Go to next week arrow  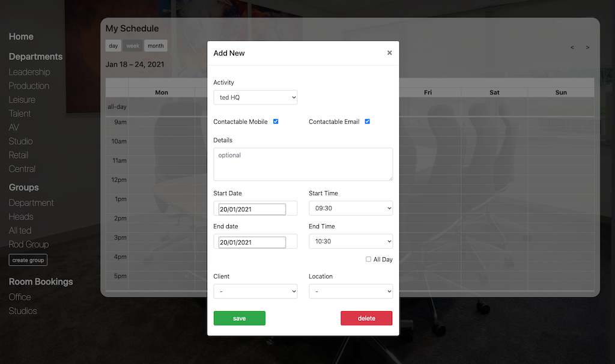pos(587,47)
